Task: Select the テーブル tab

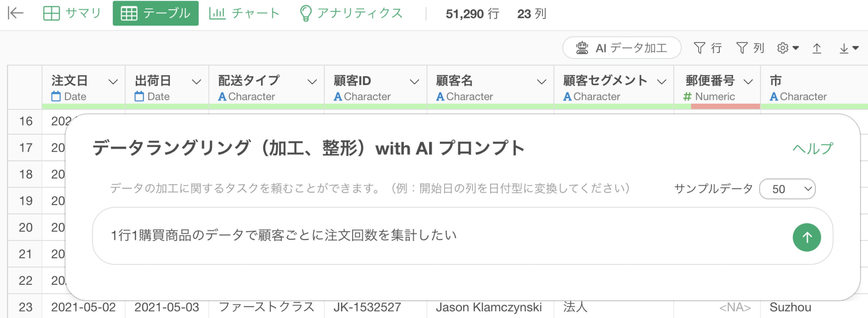Action: [155, 13]
